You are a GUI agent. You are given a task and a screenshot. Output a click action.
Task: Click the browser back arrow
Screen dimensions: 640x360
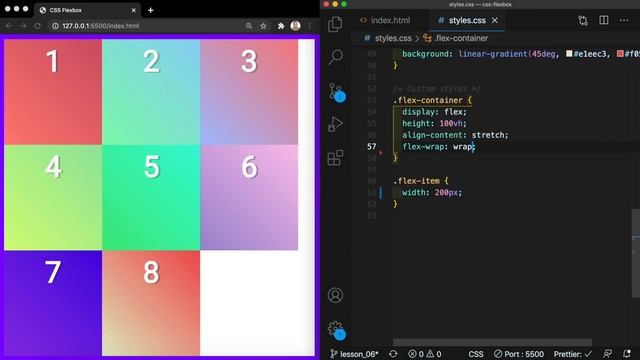pyautogui.click(x=9, y=26)
